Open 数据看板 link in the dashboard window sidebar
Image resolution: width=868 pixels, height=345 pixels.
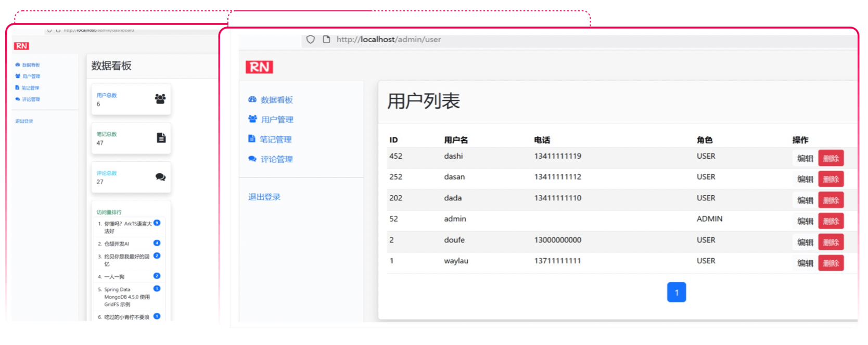pos(31,65)
